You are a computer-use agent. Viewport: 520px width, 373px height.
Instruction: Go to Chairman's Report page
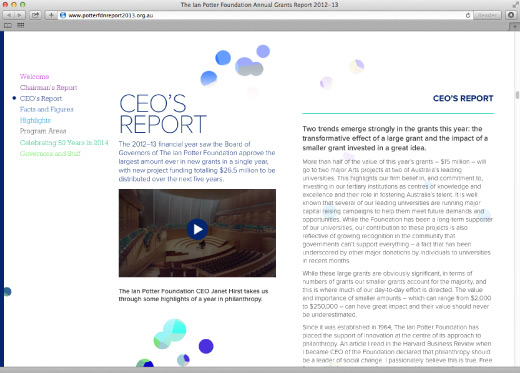click(x=48, y=87)
